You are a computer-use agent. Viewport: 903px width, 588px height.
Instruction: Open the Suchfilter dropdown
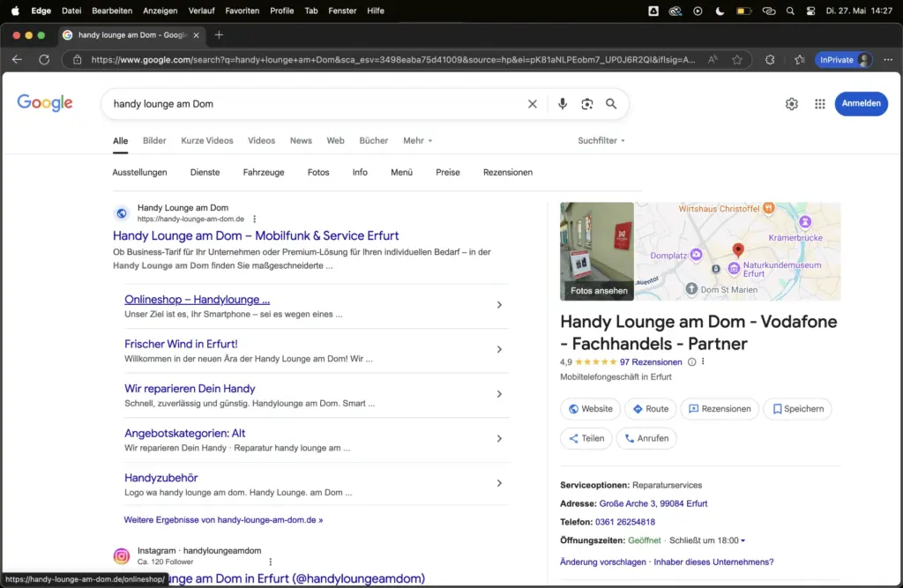(601, 141)
